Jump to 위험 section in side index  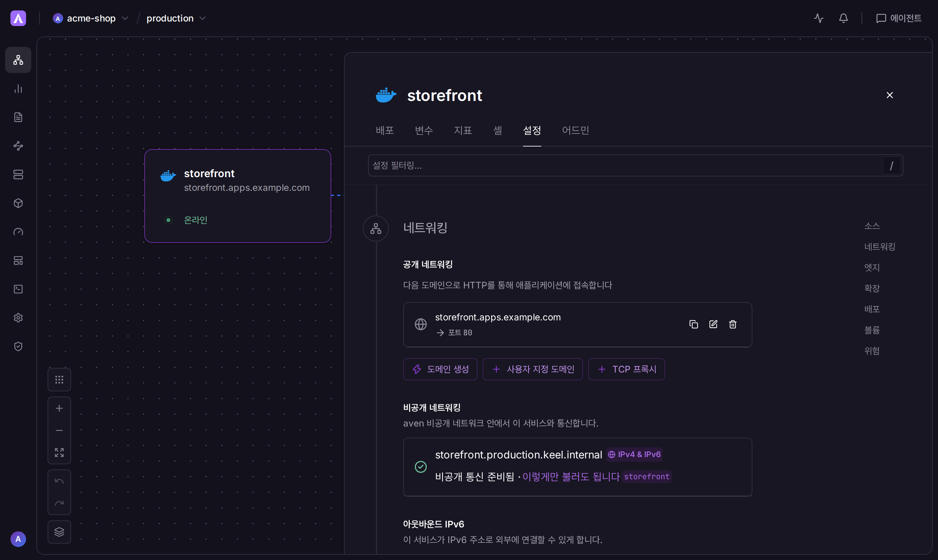(872, 351)
